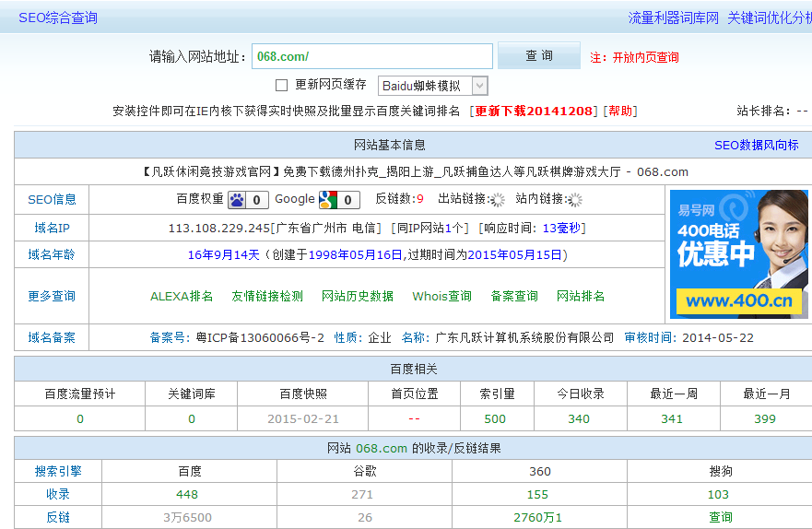Click the 更多查询 row label
This screenshot has height=529, width=812.
52,296
